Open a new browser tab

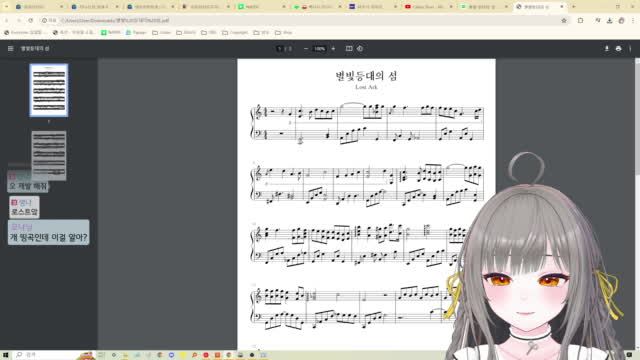[x=573, y=7]
